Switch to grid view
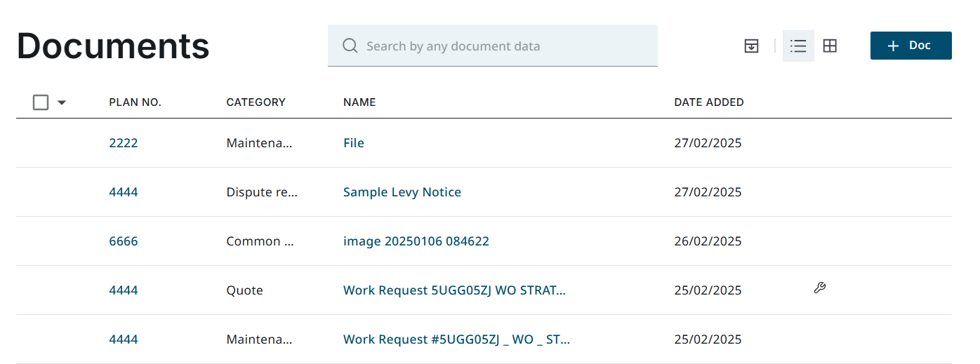This screenshot has height=364, width=980. (x=830, y=46)
